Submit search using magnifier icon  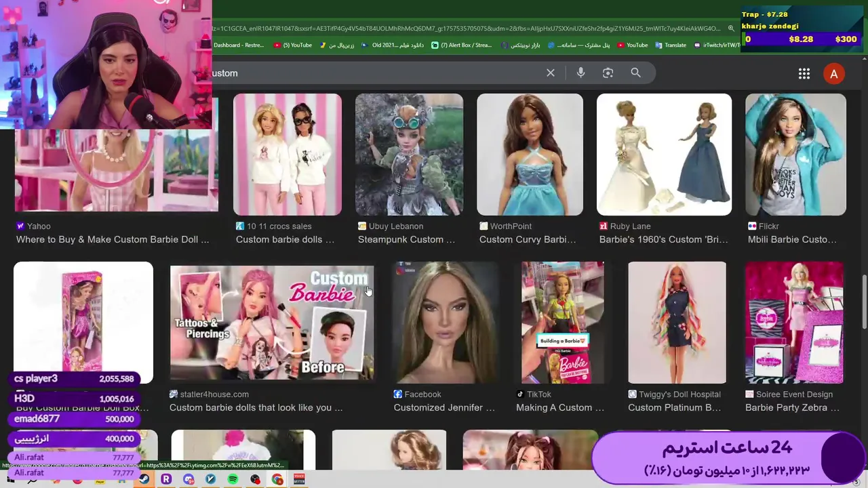tap(635, 73)
